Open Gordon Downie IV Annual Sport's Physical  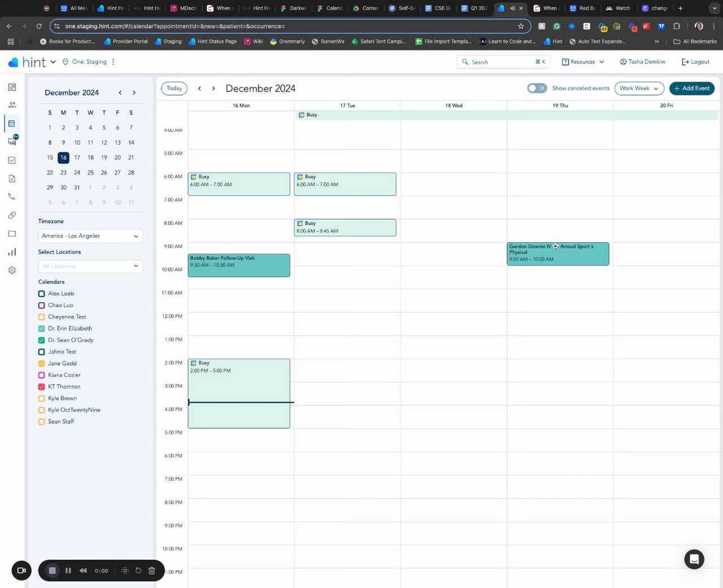558,254
